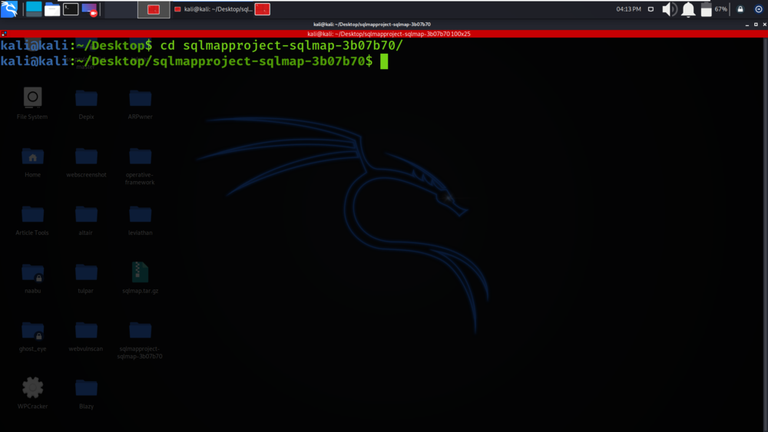Open the volume control speaker icon
The width and height of the screenshot is (768, 432).
[669, 9]
